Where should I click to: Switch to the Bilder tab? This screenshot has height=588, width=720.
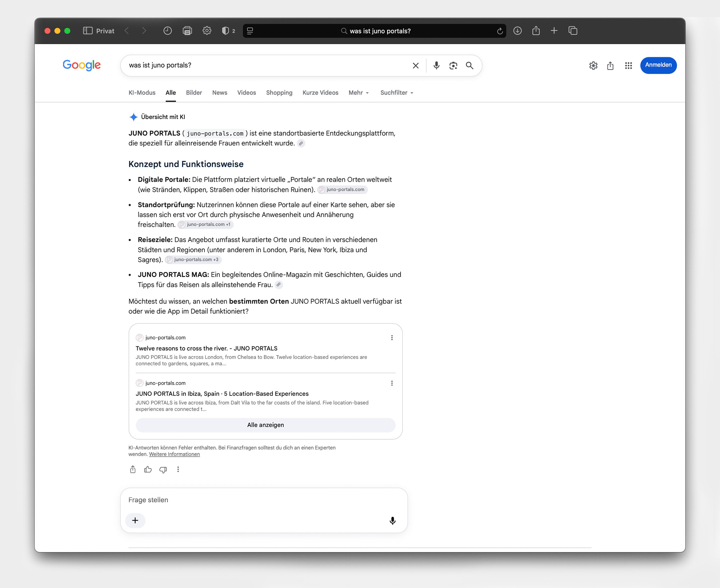(x=194, y=93)
